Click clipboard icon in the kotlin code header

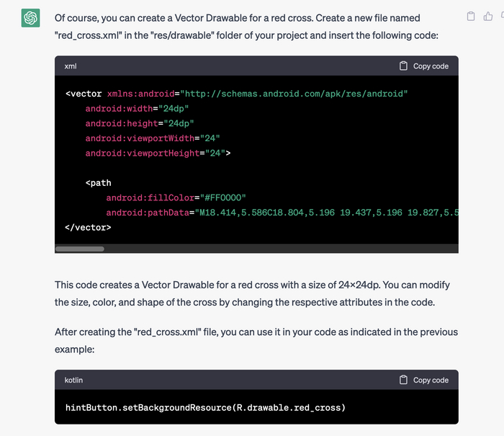[x=404, y=380]
